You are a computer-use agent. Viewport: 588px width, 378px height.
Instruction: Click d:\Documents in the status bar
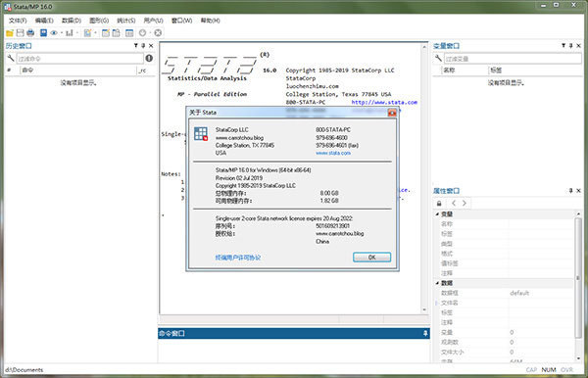click(24, 370)
